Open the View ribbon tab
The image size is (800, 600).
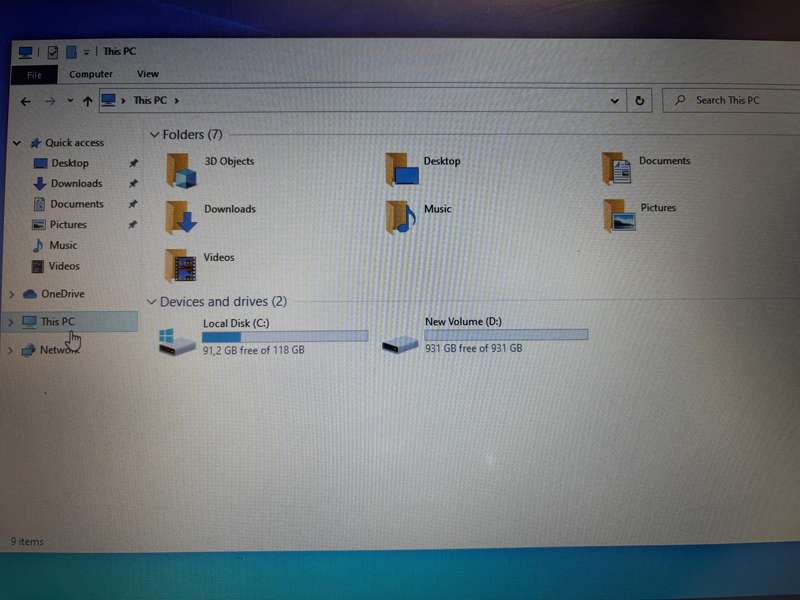click(148, 74)
